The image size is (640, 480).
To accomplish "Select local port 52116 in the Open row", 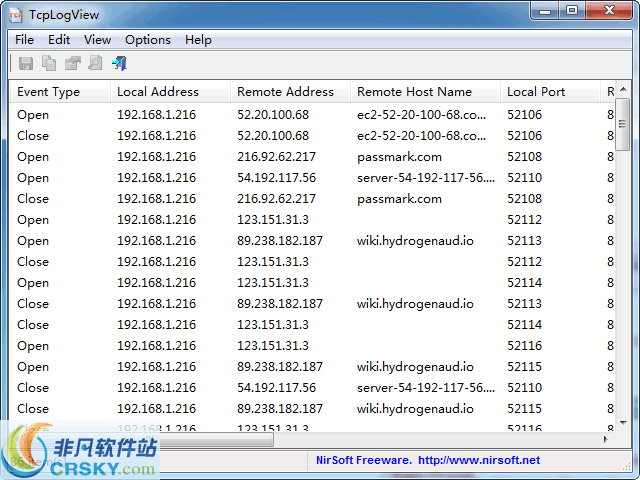I will coord(524,346).
